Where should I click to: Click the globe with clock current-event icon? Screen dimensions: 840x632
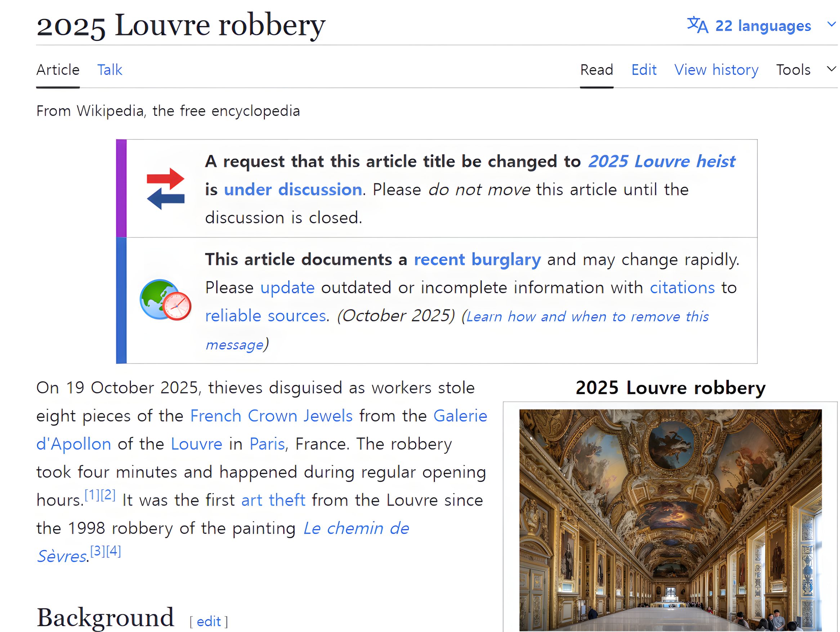tap(166, 300)
